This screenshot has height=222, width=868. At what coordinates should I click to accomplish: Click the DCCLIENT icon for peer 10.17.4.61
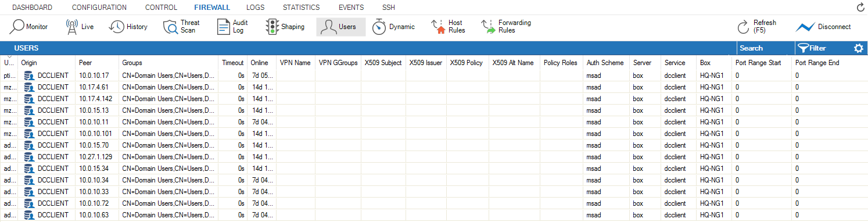[x=29, y=87]
